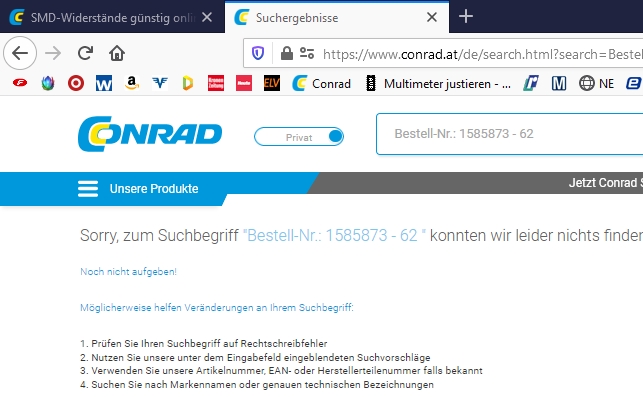The image size is (643, 397).
Task: Open the red oval F bookmark
Action: coord(20,83)
